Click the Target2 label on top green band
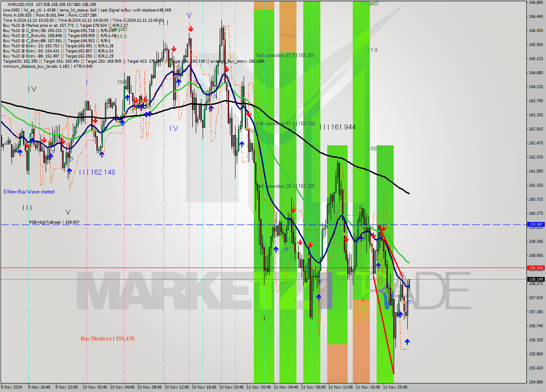546x392 pixels. click(x=369, y=3)
